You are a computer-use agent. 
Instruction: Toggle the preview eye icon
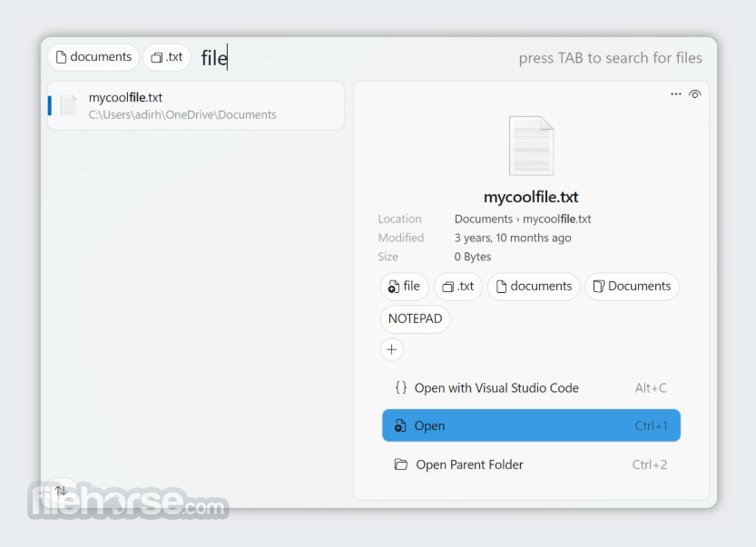[x=695, y=94]
